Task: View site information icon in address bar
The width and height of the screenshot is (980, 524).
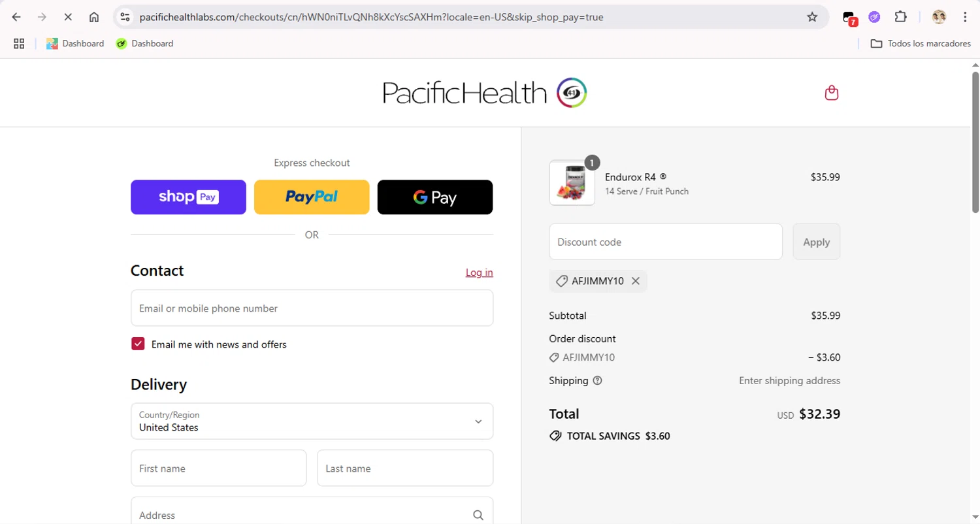Action: [x=125, y=17]
